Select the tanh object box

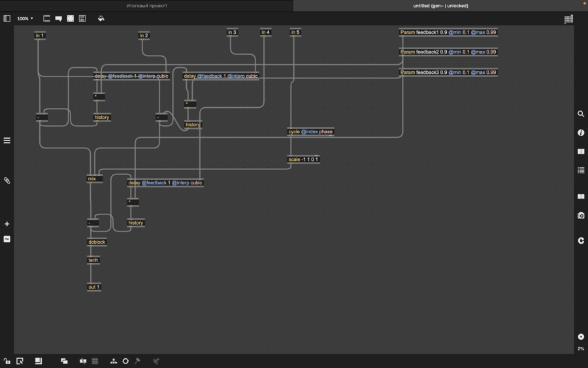click(93, 260)
